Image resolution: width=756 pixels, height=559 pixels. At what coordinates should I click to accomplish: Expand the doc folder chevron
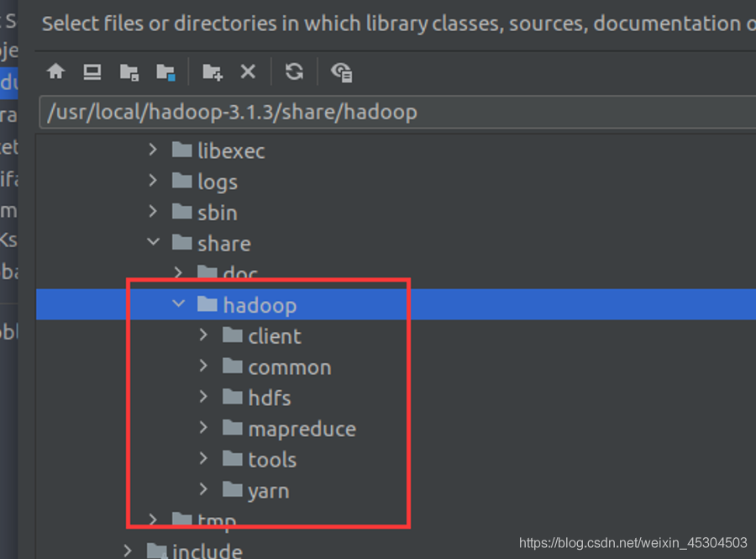(178, 272)
